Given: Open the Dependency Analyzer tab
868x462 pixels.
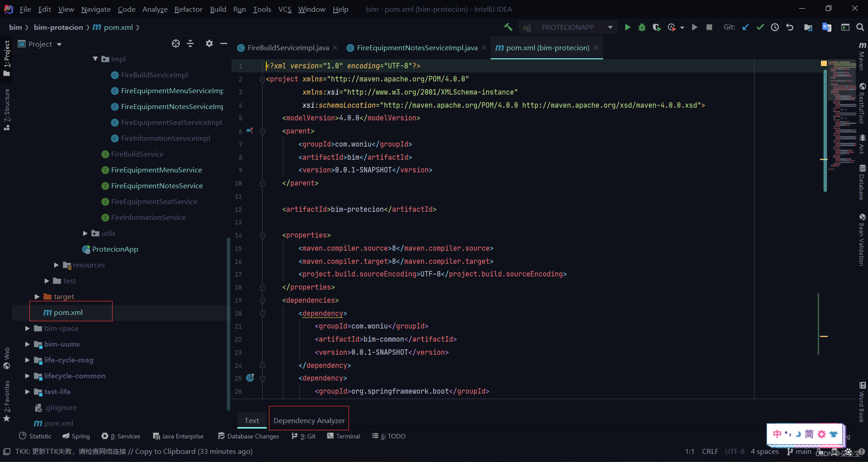Looking at the screenshot, I should point(309,420).
